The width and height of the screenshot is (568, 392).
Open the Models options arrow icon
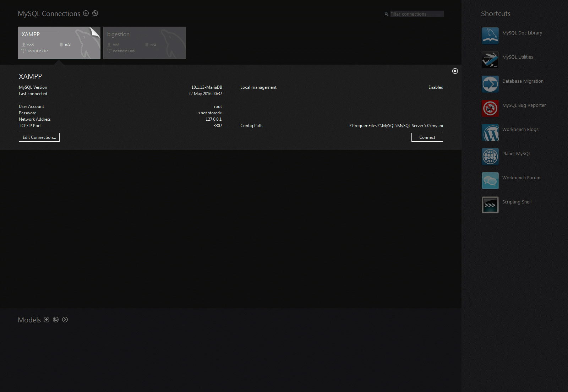[65, 320]
